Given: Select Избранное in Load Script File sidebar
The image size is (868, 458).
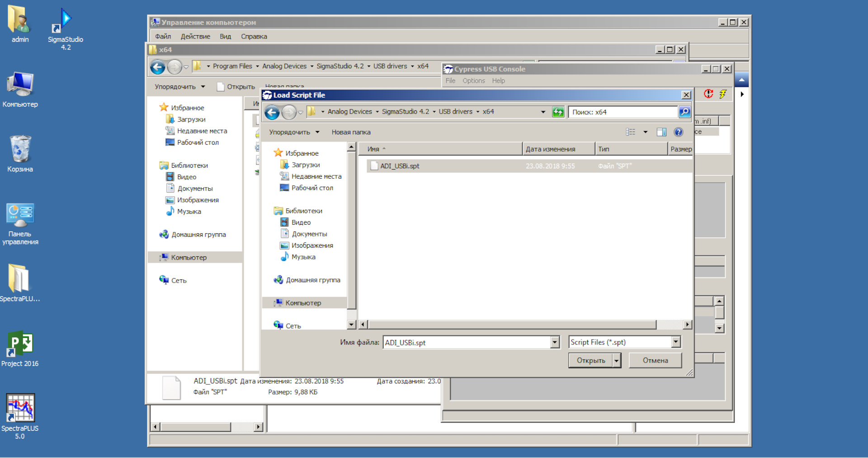Looking at the screenshot, I should (302, 153).
